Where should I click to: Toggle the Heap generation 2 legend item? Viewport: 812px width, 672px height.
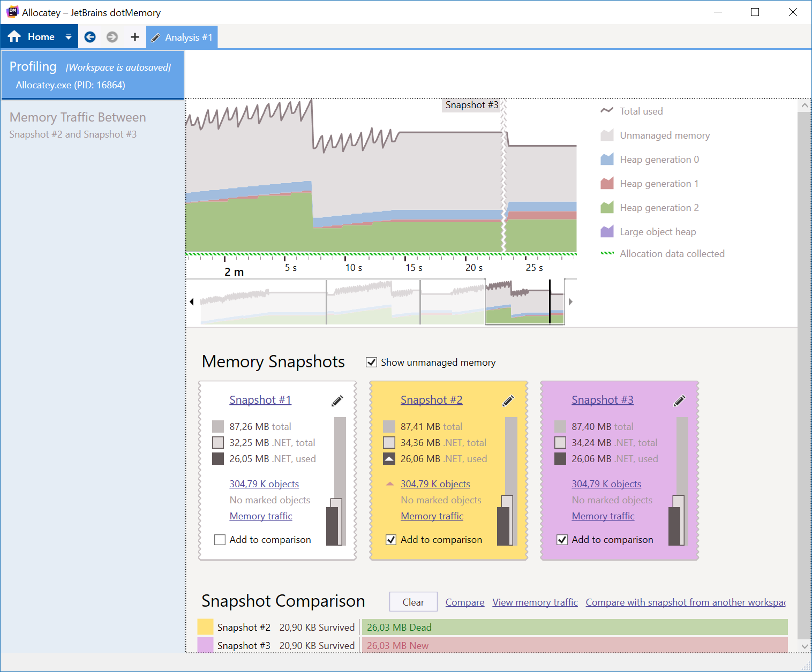point(650,207)
